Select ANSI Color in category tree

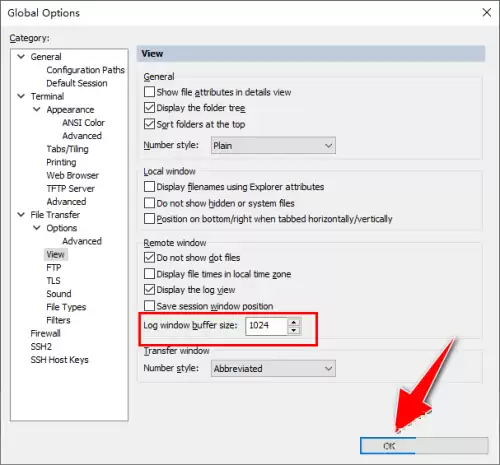coord(83,123)
